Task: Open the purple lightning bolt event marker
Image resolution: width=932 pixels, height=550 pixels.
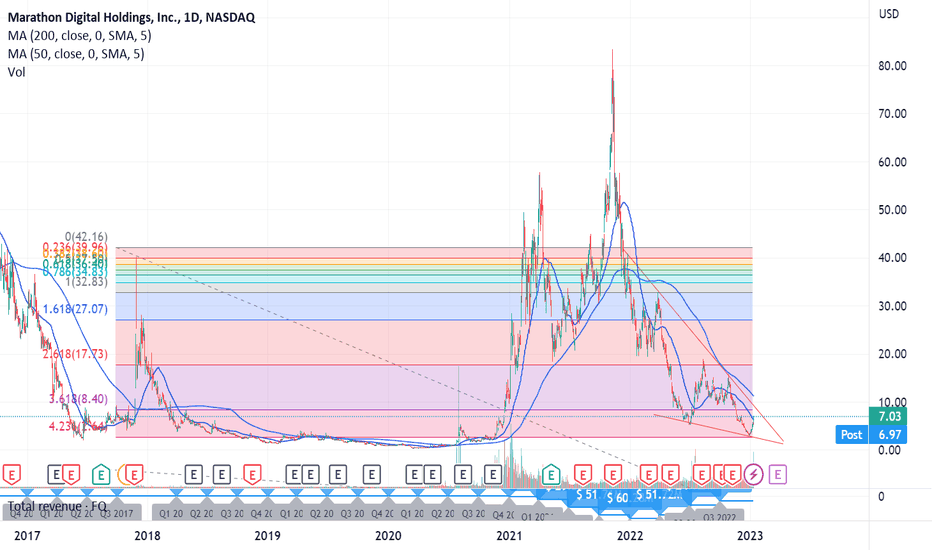Action: point(754,474)
